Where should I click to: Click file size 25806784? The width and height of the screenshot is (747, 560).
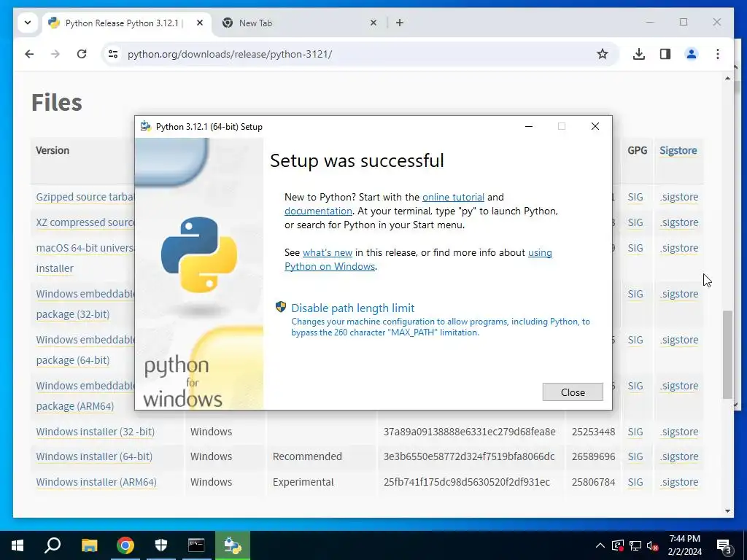(593, 483)
